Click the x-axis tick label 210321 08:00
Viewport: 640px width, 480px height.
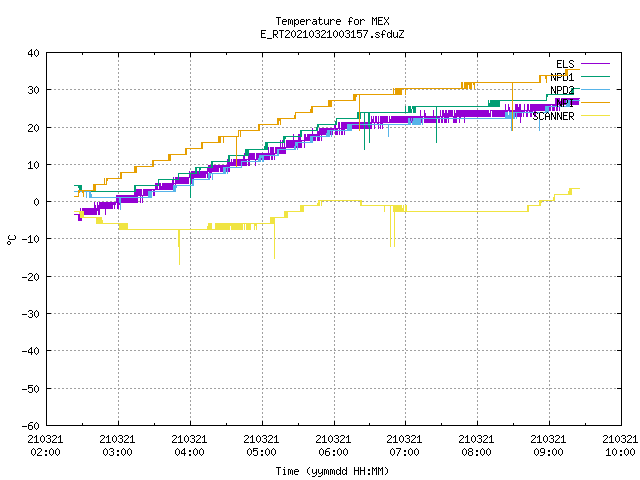click(476, 446)
